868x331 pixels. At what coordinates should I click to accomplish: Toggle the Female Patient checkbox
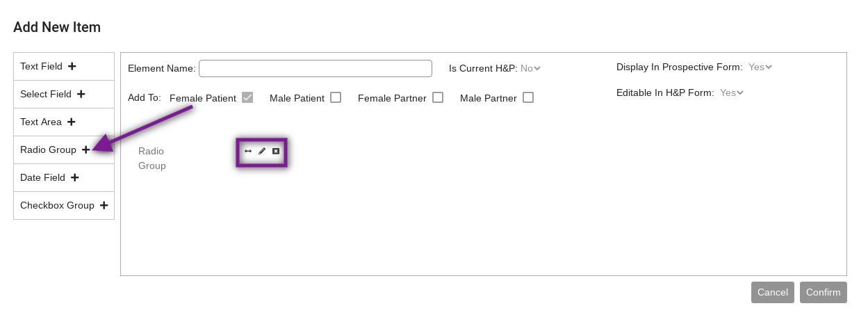coord(247,97)
